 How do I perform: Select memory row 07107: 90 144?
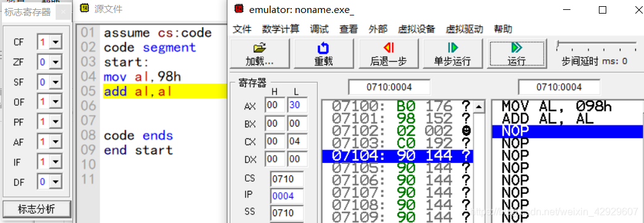tap(397, 193)
